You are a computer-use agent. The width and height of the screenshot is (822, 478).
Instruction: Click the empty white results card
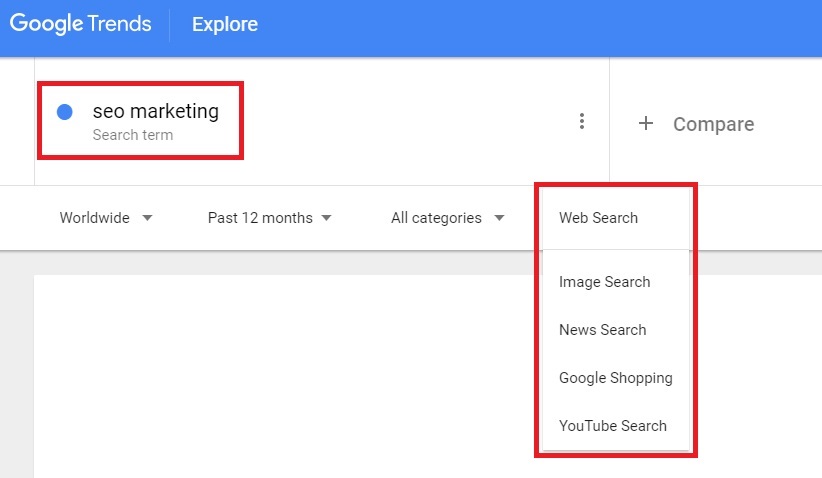pos(283,376)
